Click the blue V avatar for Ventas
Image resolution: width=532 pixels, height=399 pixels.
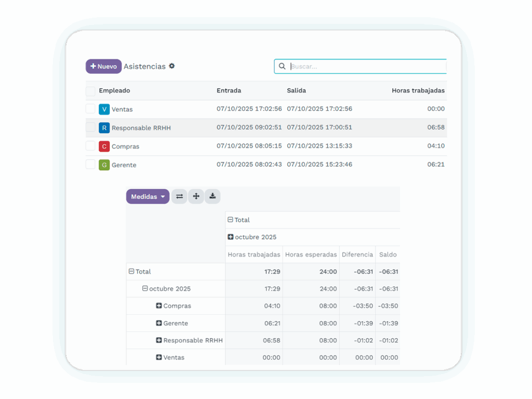[104, 109]
